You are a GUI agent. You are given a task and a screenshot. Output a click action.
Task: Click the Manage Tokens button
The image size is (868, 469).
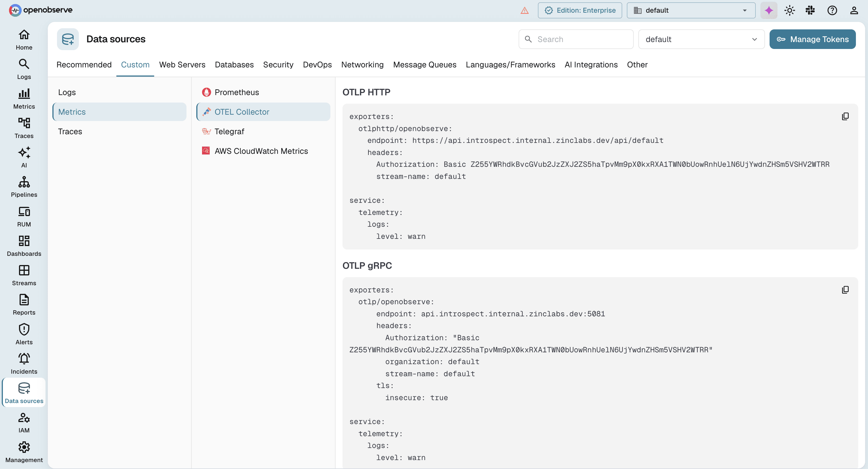[812, 39]
